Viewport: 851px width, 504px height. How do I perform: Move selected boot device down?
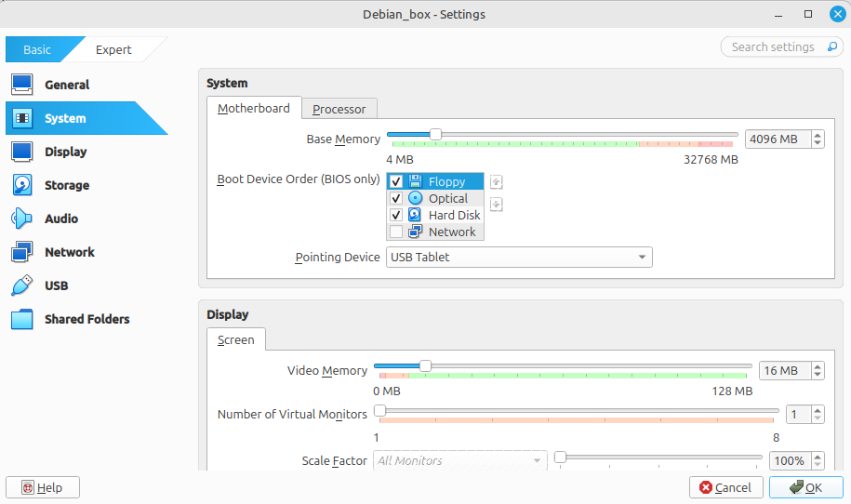[x=496, y=205]
